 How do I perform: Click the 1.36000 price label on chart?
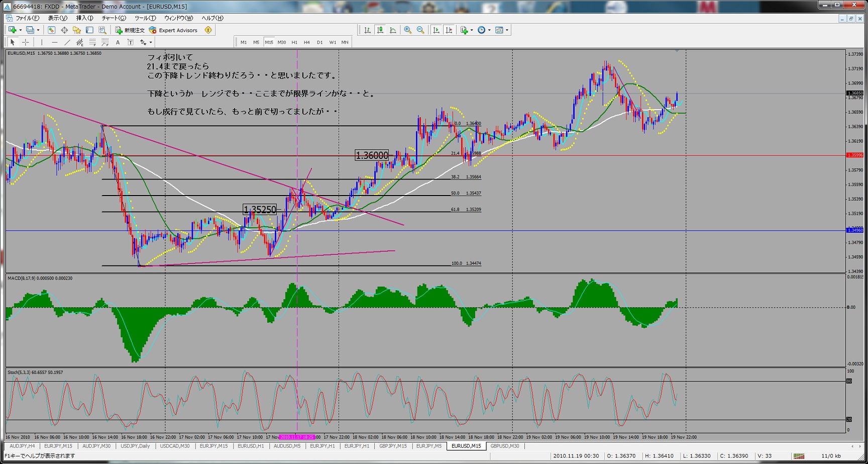pyautogui.click(x=372, y=156)
